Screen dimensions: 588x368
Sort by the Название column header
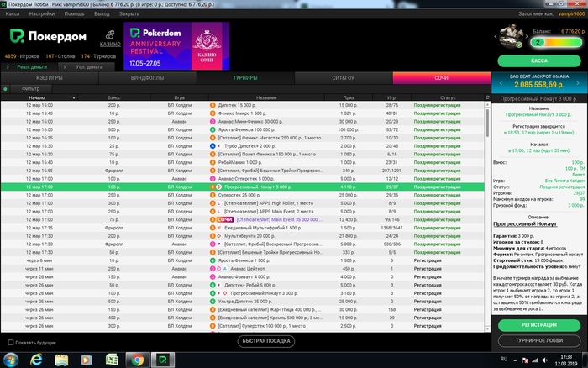(266, 97)
